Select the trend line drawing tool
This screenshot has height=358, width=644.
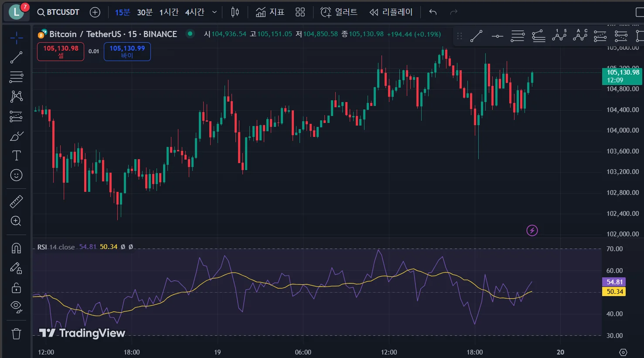16,57
